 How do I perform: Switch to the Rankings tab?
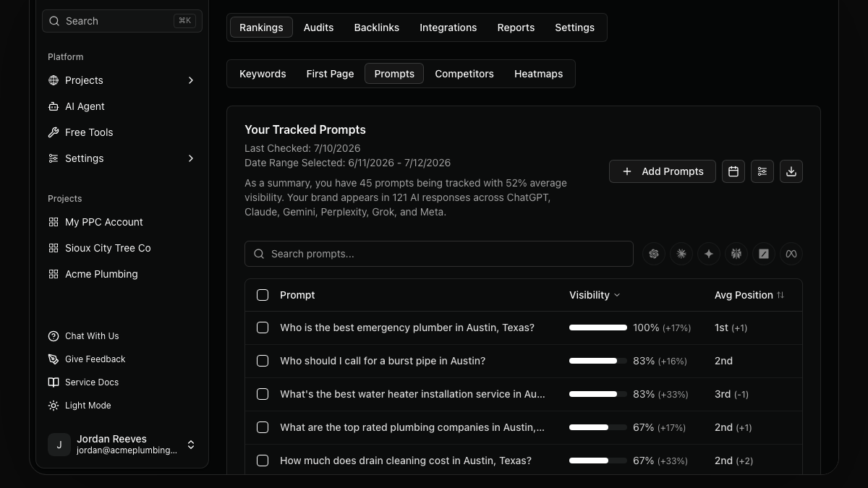click(x=261, y=27)
